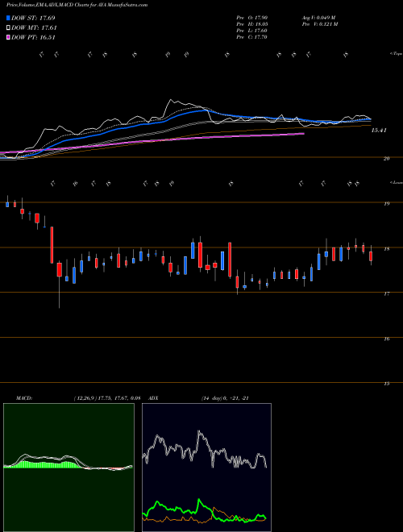Click the 'ADX' panel label

click(153, 398)
